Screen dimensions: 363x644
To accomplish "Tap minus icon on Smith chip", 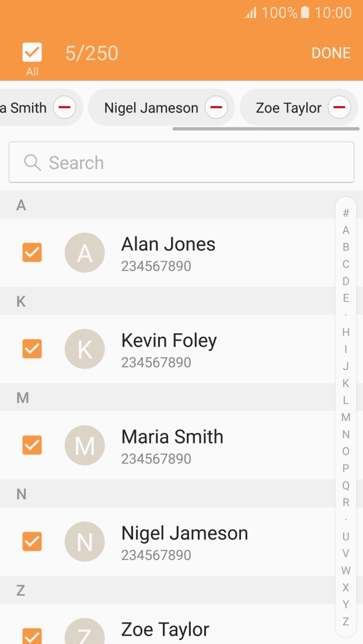I will pos(64,108).
